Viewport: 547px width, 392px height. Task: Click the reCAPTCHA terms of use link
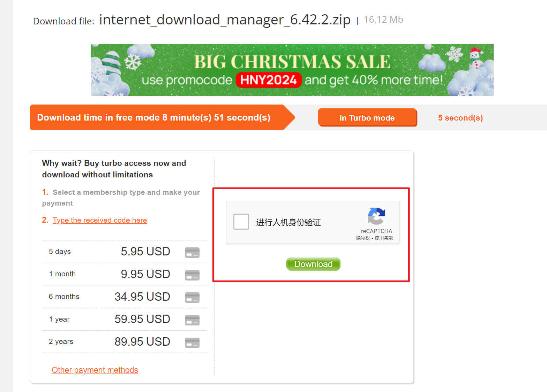pyautogui.click(x=384, y=238)
